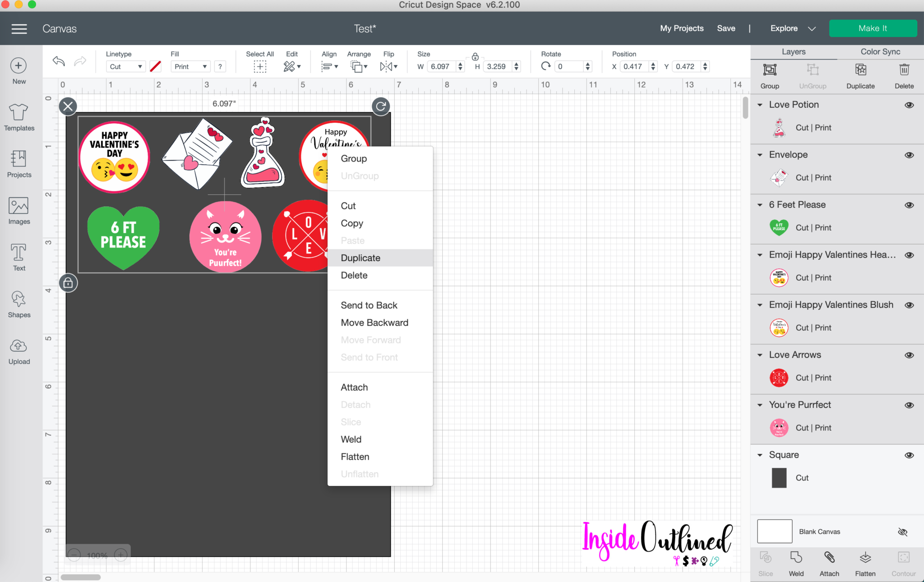The height and width of the screenshot is (582, 924).
Task: Click the Duplicate icon in the Layers panel
Action: coord(860,74)
